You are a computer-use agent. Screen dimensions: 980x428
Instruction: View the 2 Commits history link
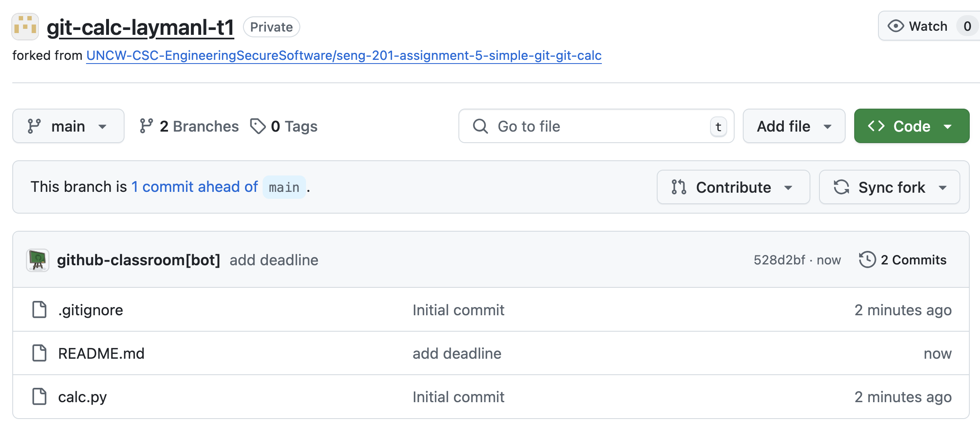[x=903, y=260]
